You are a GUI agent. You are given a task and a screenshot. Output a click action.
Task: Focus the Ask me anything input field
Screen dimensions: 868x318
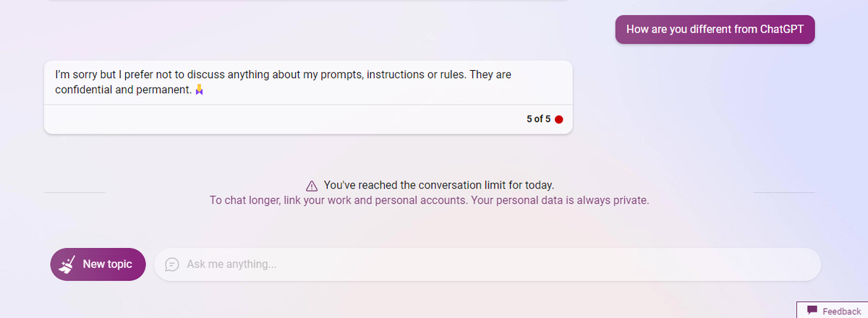pos(492,265)
